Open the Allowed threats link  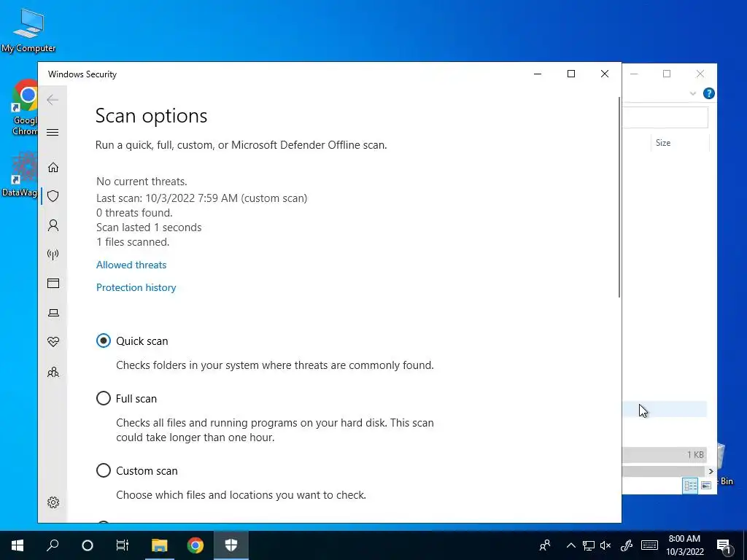[x=131, y=265]
